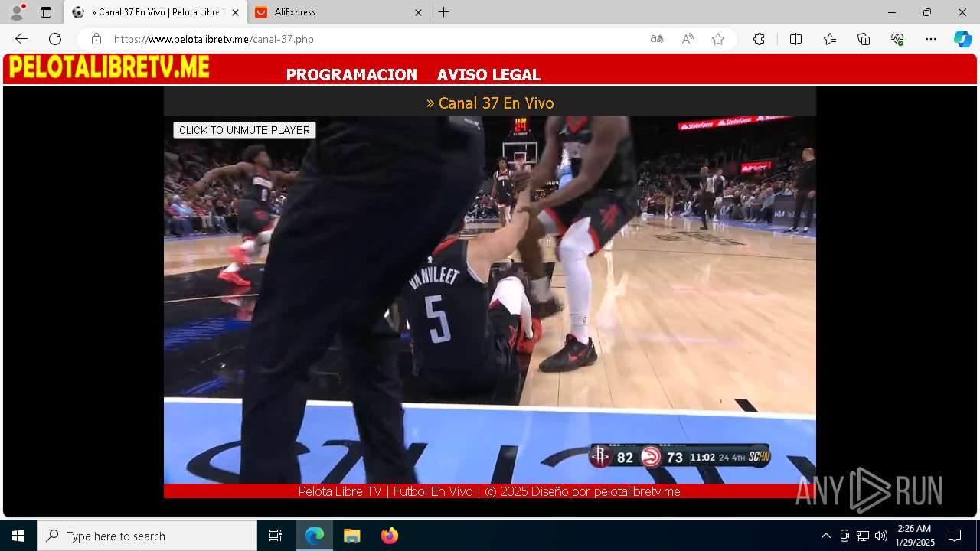Open the notification center icon
The image size is (980, 551).
tap(955, 536)
